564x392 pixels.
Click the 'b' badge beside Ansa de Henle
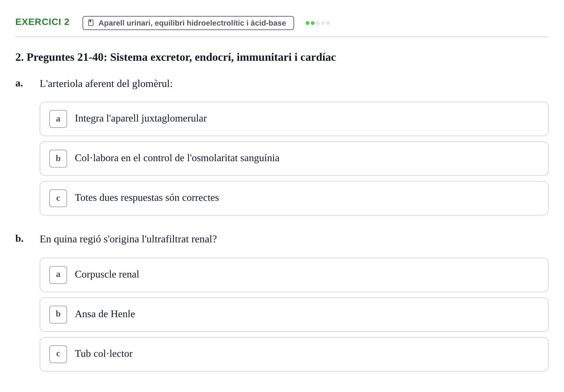coord(58,315)
